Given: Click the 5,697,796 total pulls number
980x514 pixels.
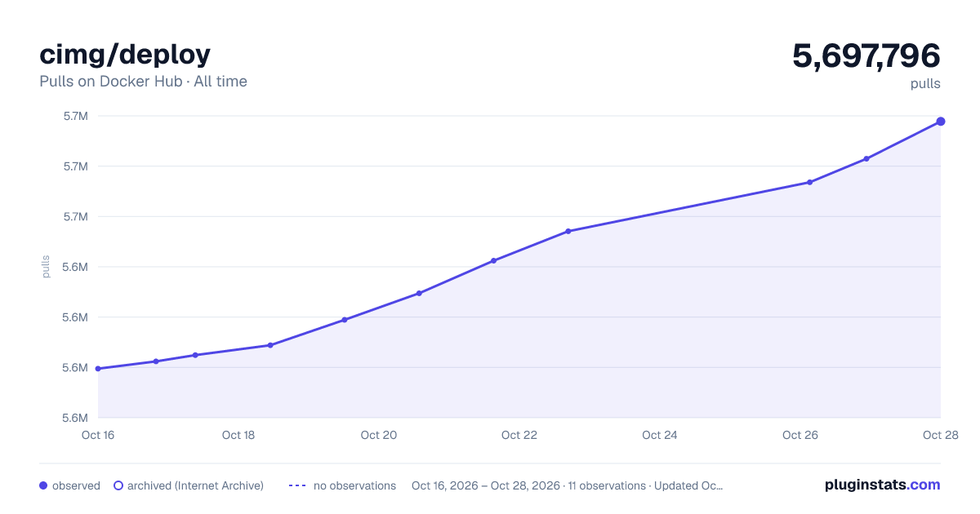Looking at the screenshot, I should click(866, 55).
